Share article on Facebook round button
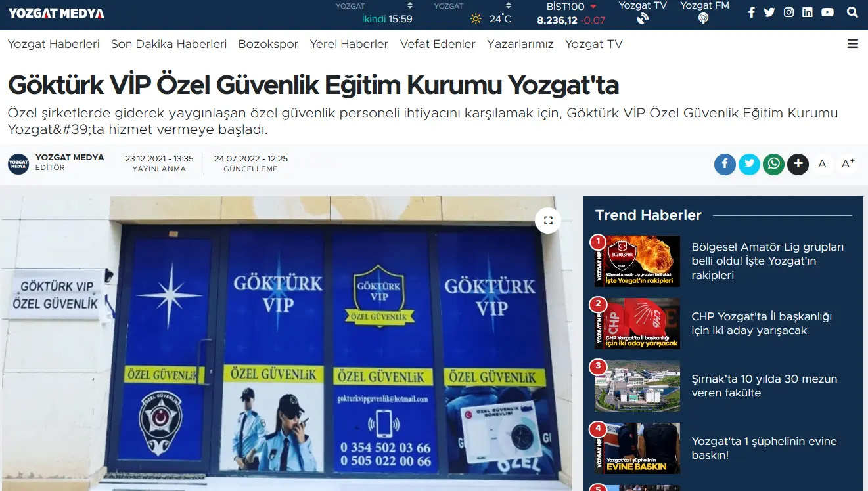The image size is (868, 491). [x=725, y=164]
